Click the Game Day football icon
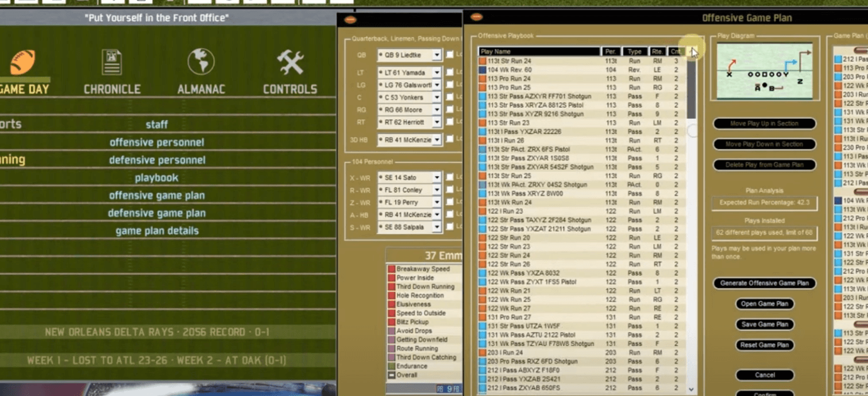Viewport: 868px width, 396px height. point(22,62)
